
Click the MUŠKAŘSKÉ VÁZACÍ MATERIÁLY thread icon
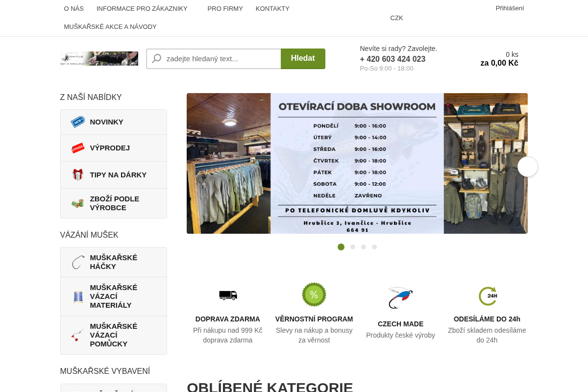[78, 296]
